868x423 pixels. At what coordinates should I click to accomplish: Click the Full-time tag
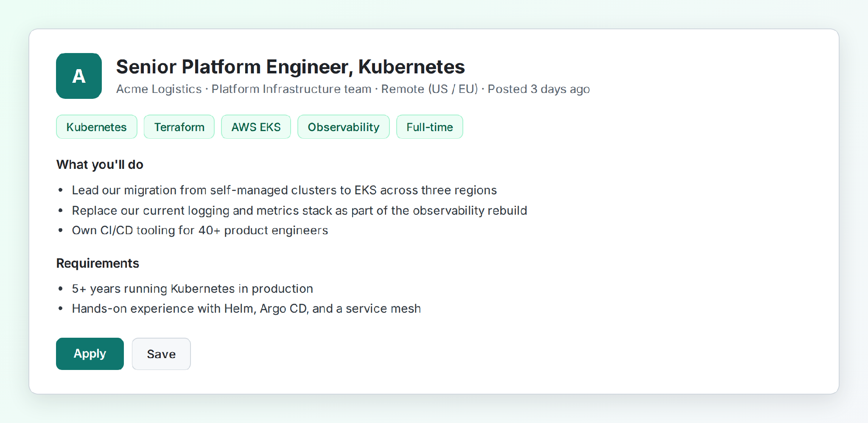coord(430,127)
